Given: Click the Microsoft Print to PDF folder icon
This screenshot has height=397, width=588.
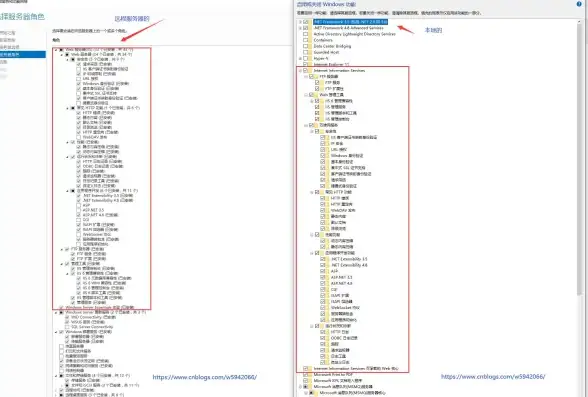Looking at the screenshot, I should click(x=311, y=375).
